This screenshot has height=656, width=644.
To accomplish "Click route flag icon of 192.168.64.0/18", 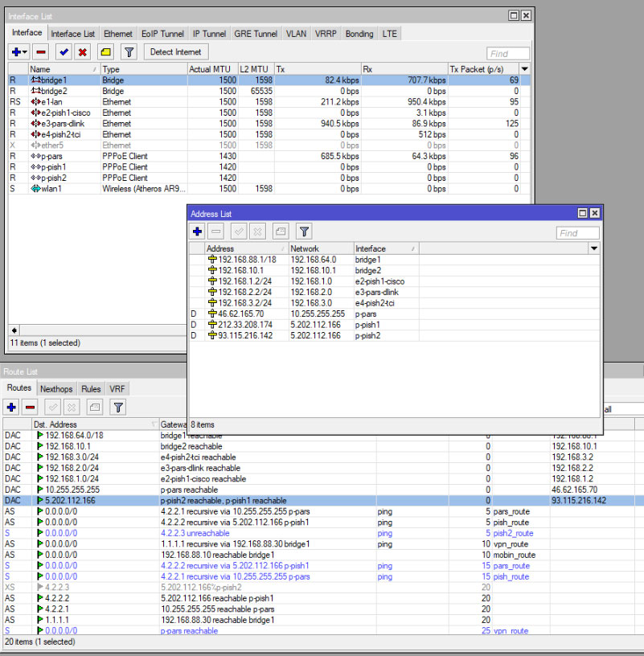I will [40, 435].
